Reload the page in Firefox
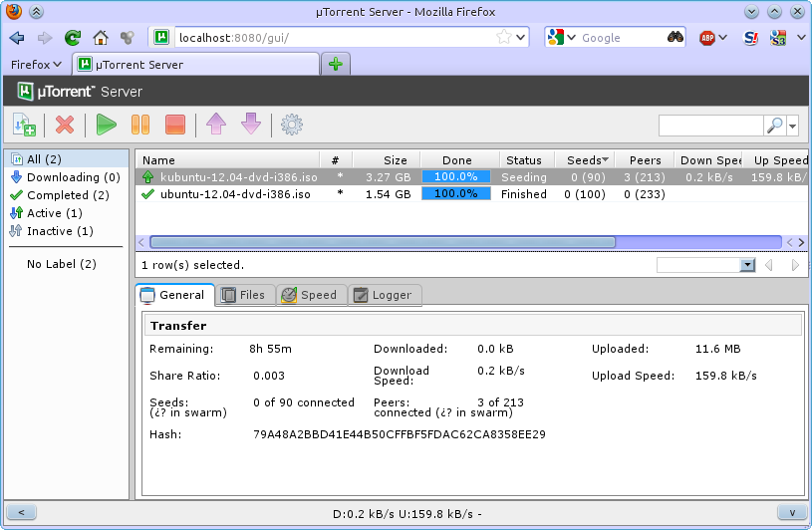 pyautogui.click(x=73, y=37)
